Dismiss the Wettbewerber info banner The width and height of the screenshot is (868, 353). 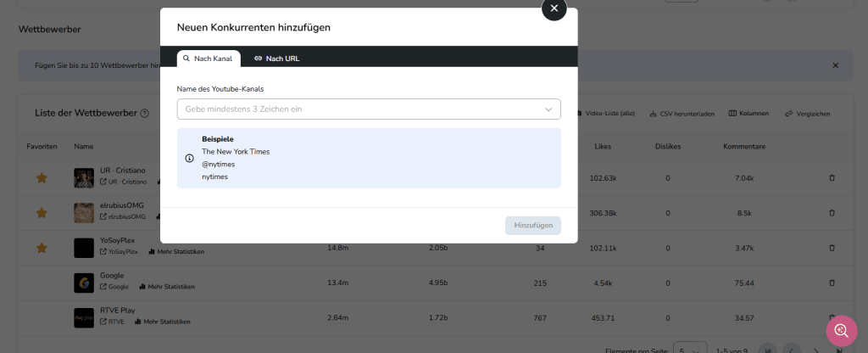[835, 65]
